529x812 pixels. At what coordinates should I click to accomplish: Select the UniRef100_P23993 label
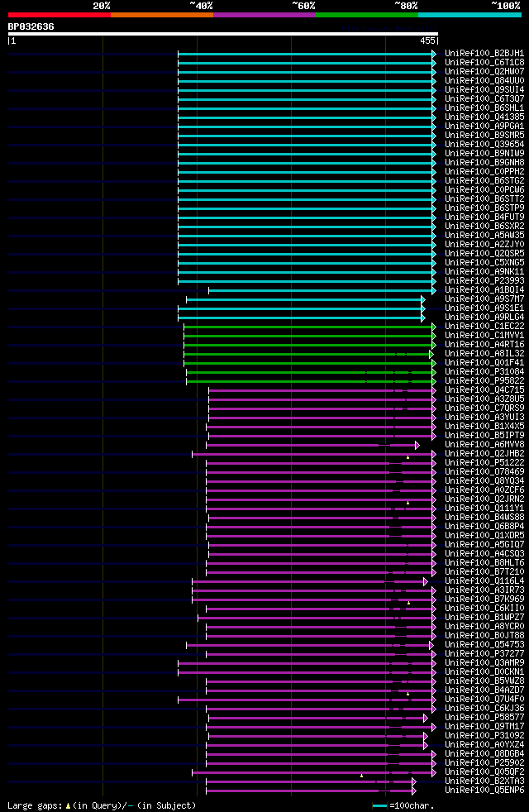[x=484, y=280]
